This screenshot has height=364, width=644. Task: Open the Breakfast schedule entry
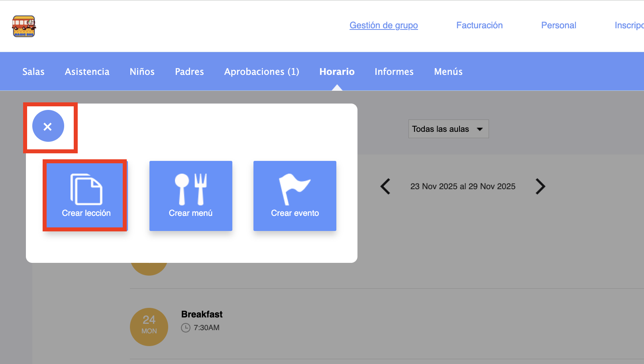[x=202, y=314]
